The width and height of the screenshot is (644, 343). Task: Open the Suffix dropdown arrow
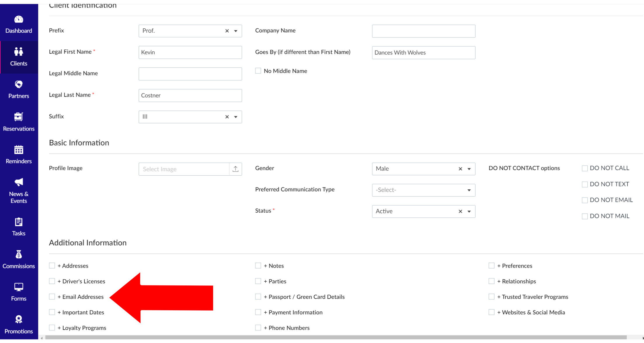coord(236,117)
